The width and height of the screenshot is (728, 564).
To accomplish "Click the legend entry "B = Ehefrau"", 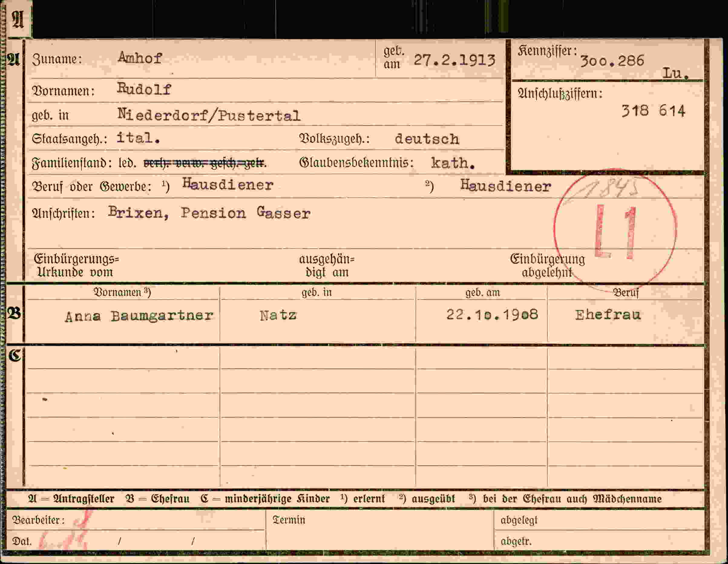I will pos(158,499).
